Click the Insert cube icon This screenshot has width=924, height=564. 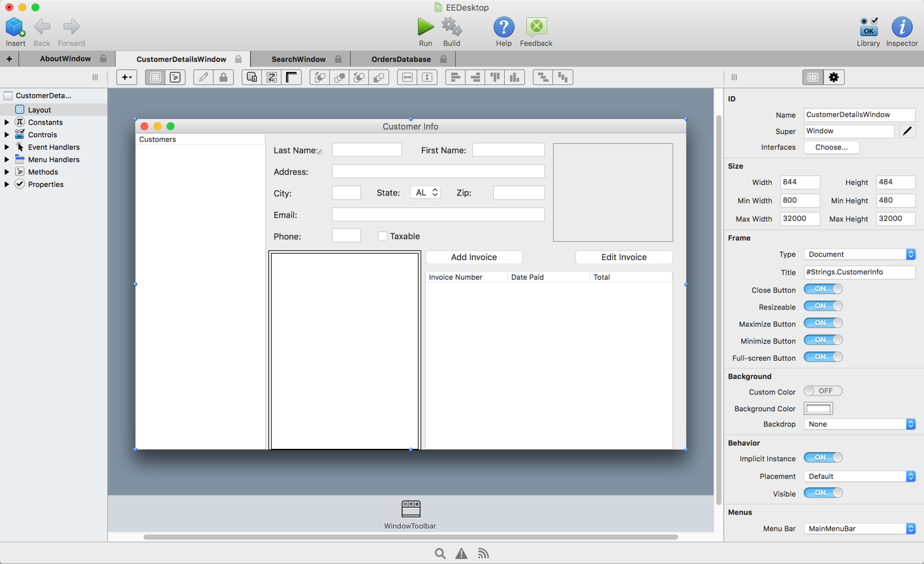[x=15, y=27]
